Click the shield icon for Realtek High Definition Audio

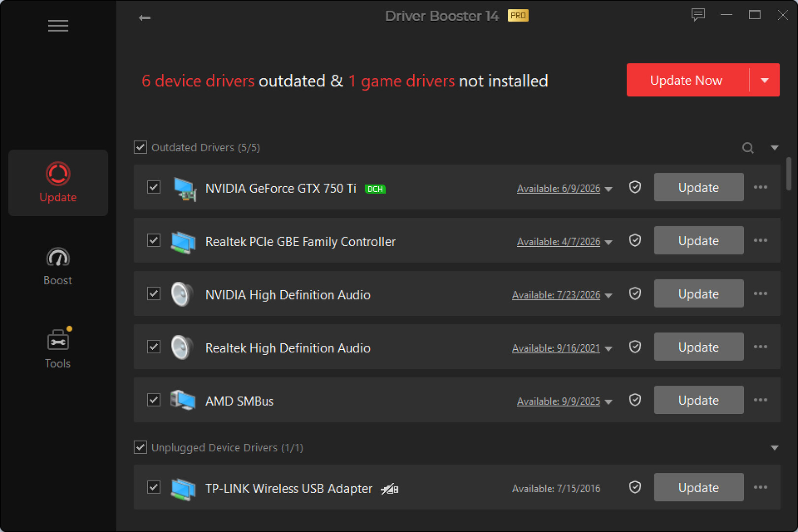(635, 347)
